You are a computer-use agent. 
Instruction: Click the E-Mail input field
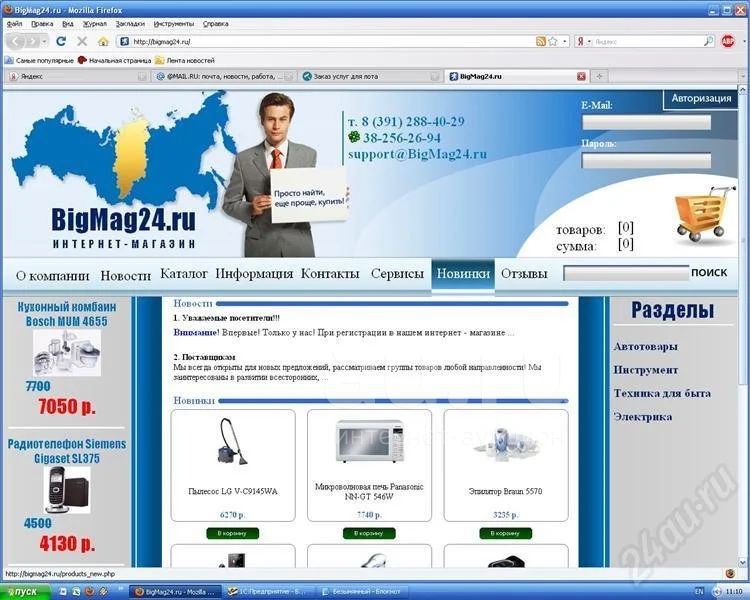point(646,123)
